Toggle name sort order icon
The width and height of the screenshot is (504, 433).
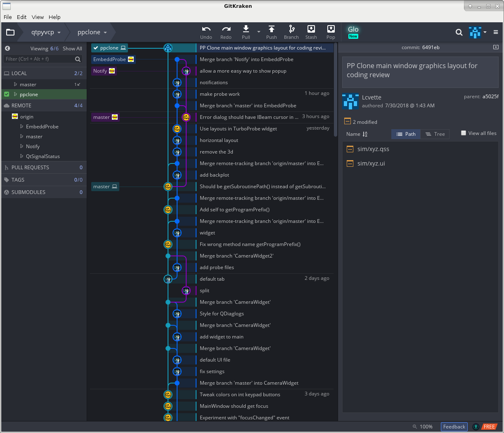pyautogui.click(x=365, y=134)
